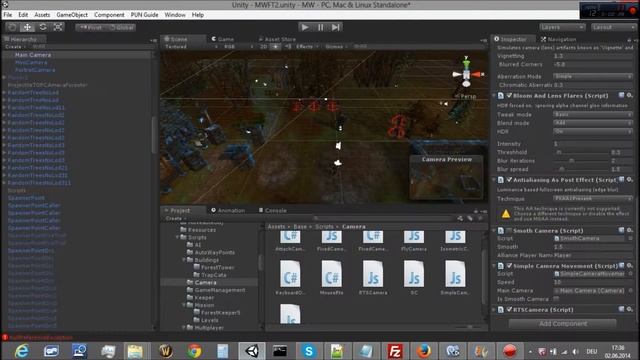The width and height of the screenshot is (640, 360).
Task: Select the Hand tool in toolbar
Action: (12, 27)
